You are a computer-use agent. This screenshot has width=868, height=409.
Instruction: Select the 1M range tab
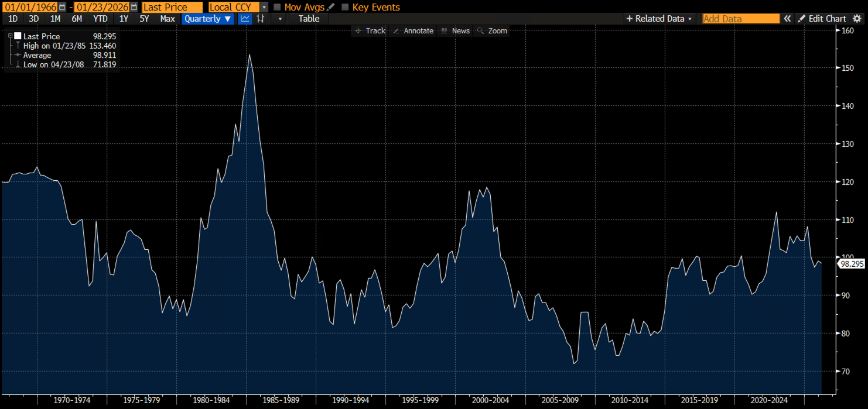coord(55,19)
